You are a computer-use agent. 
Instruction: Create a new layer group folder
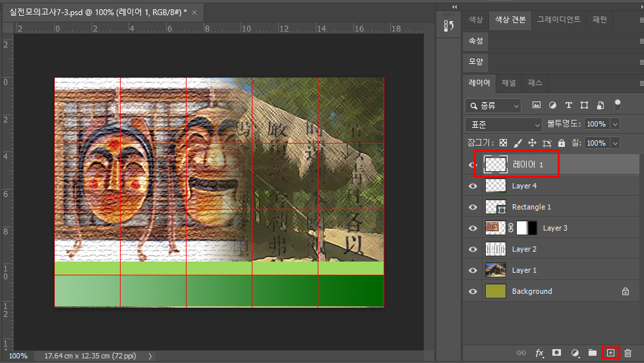coord(593,353)
